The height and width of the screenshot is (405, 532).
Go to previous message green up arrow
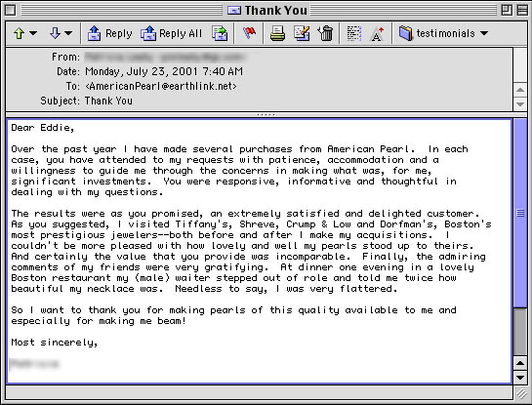tap(19, 33)
